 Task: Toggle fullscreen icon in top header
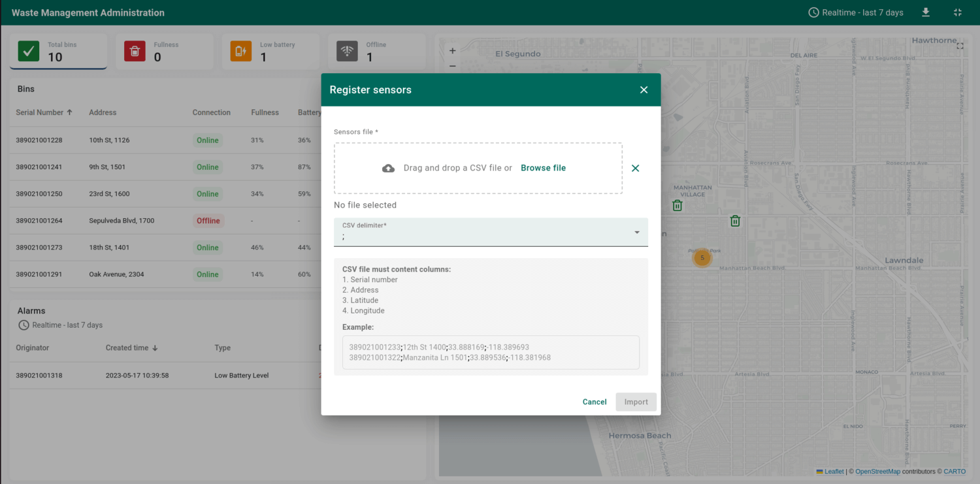pyautogui.click(x=957, y=12)
